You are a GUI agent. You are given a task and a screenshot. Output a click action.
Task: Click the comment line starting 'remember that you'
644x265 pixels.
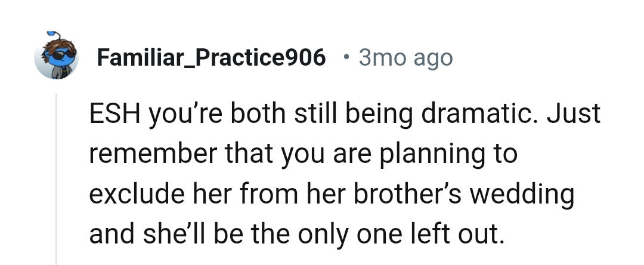(x=303, y=154)
